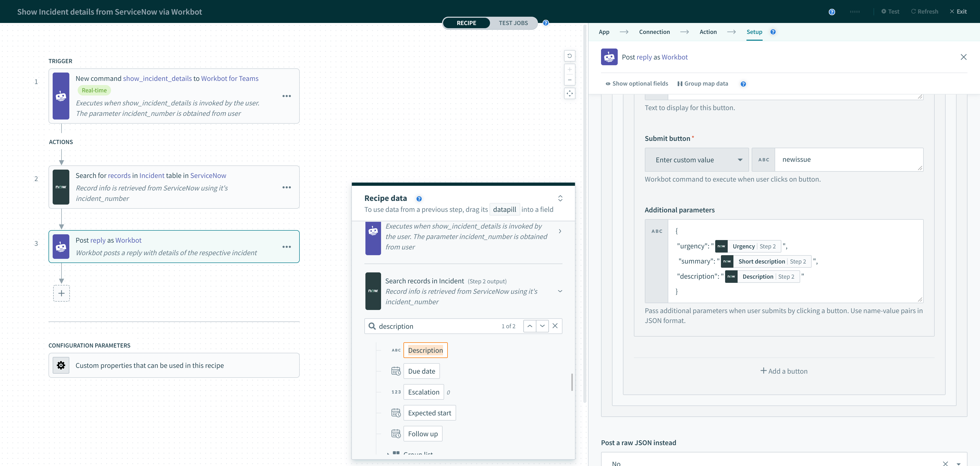Screen dimensions: 980x466
Task: Click the canvas undo/reset icon
Action: pos(569,56)
